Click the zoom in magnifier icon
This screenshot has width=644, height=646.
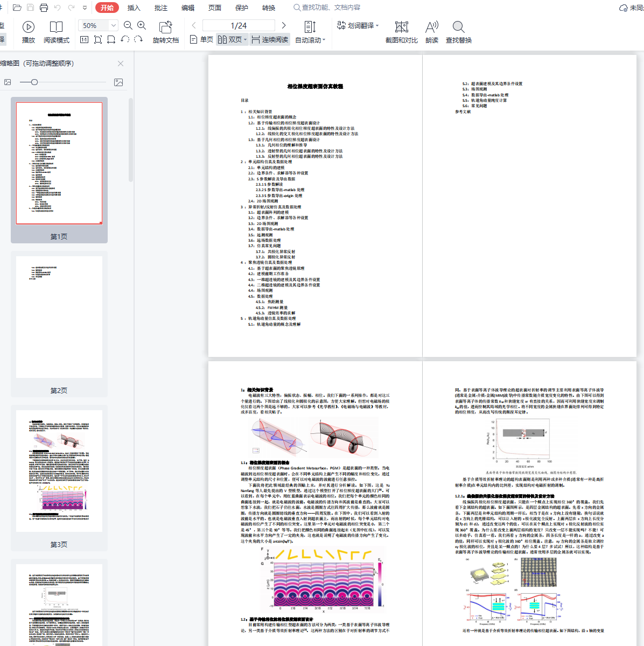(142, 25)
